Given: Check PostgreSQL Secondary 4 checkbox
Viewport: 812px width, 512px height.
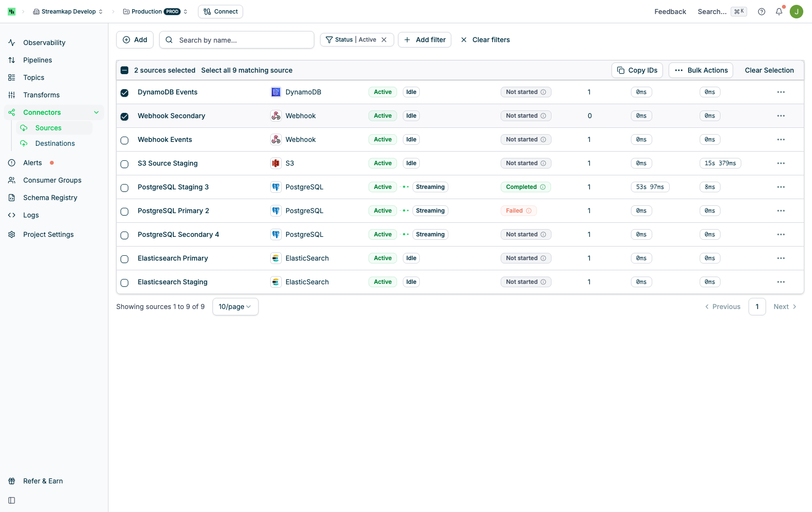Looking at the screenshot, I should [x=124, y=235].
